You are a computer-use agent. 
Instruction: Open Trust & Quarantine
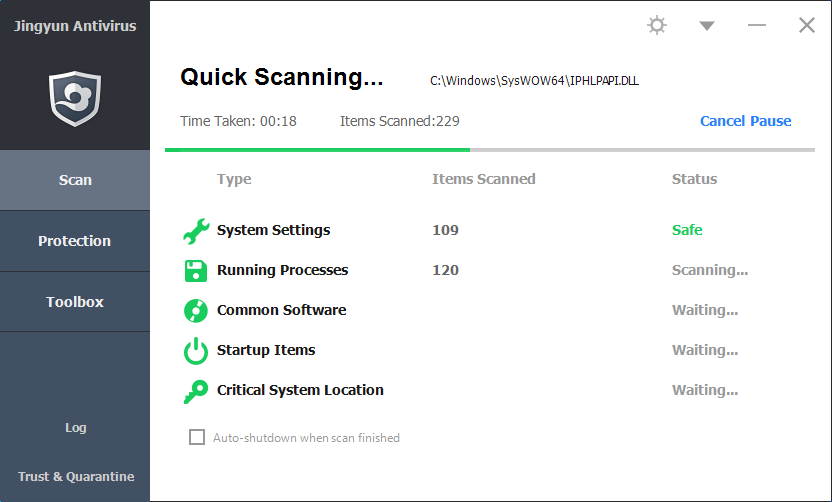coord(76,477)
